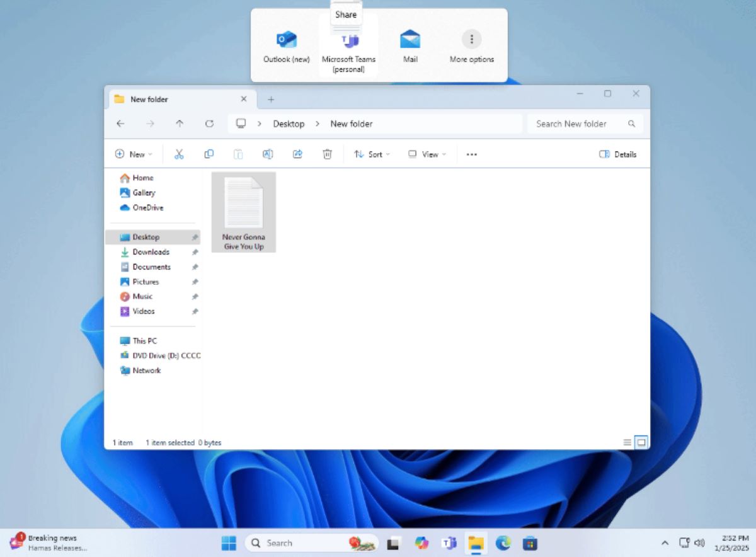Expand the Sort options dropdown
756x557 pixels.
pyautogui.click(x=372, y=154)
